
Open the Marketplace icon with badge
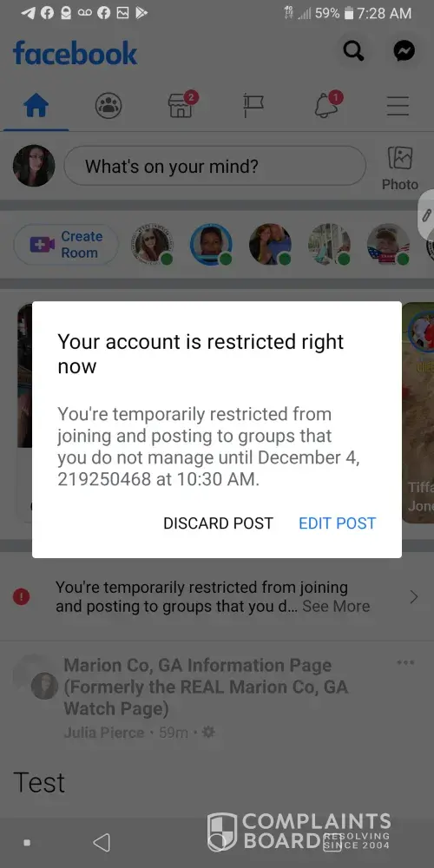[182, 105]
